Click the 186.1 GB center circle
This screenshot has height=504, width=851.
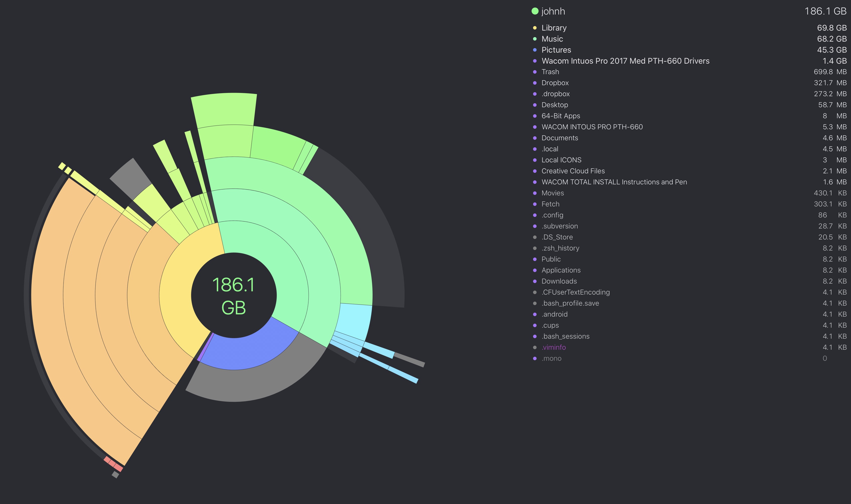(x=234, y=295)
